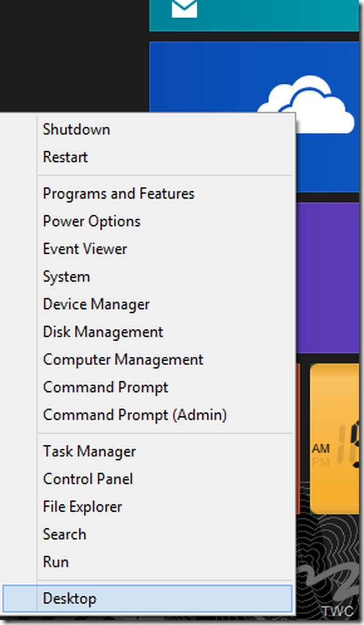Open Computer Management
364x625 pixels.
123,360
